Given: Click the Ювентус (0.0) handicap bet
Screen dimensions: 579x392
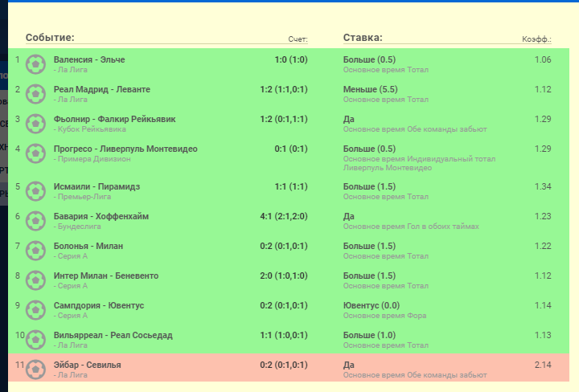Looking at the screenshot, I should [372, 306].
